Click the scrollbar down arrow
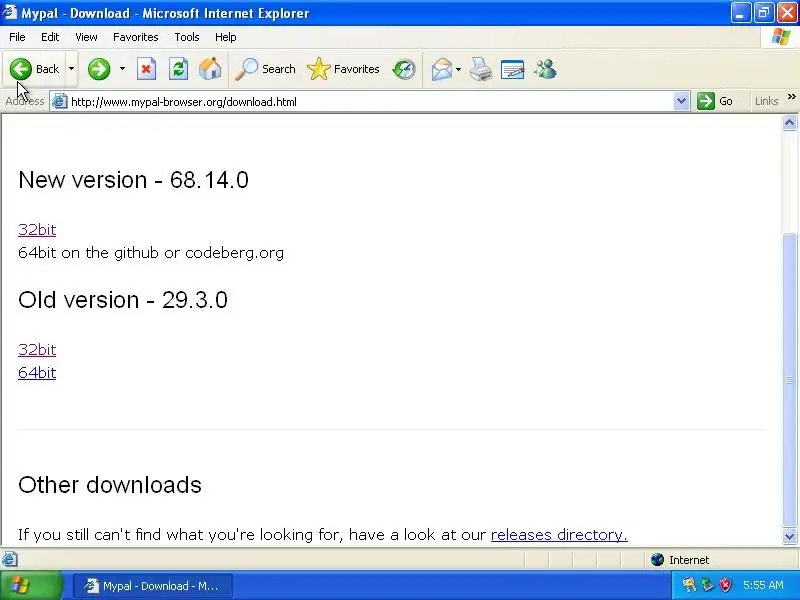The height and width of the screenshot is (600, 800). pos(790,536)
